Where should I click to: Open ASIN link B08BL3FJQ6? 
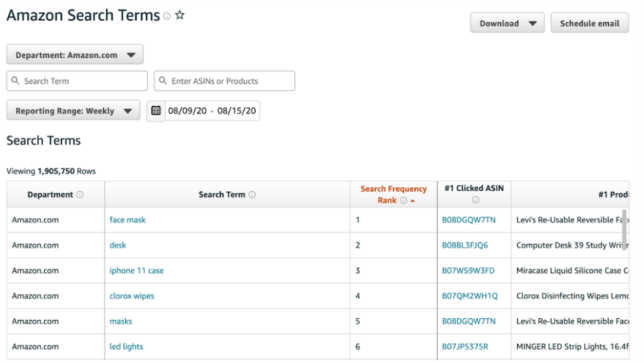(x=465, y=245)
